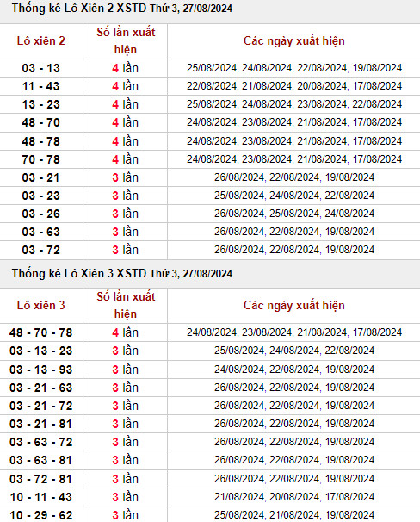Screen dimensions: 420x522
Task: Click the 11 - 43 pair row
Action: click(x=210, y=86)
